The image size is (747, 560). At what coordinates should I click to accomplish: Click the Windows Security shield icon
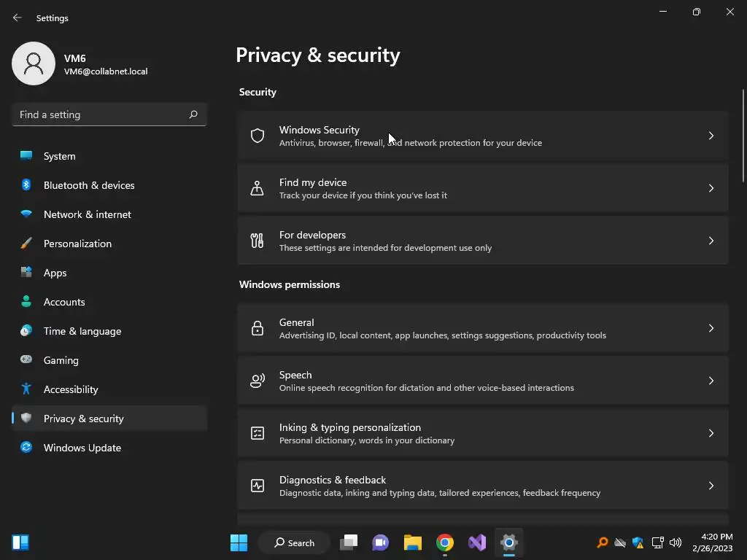point(258,136)
